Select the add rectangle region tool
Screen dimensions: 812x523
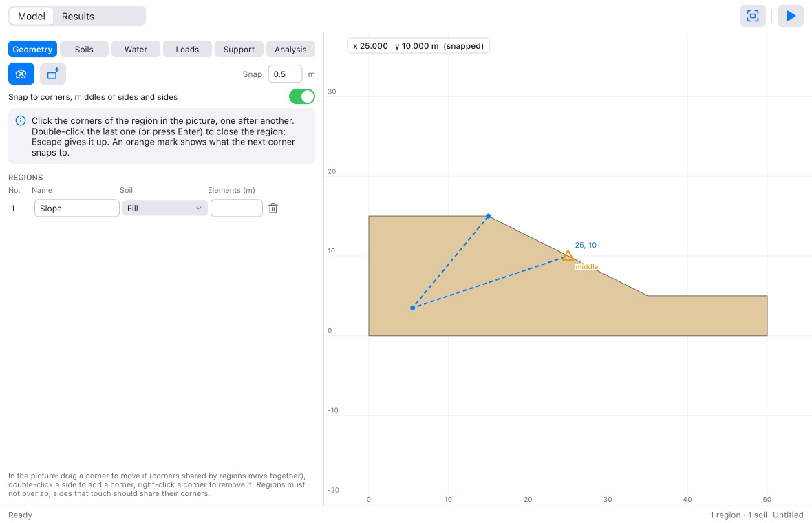click(53, 74)
